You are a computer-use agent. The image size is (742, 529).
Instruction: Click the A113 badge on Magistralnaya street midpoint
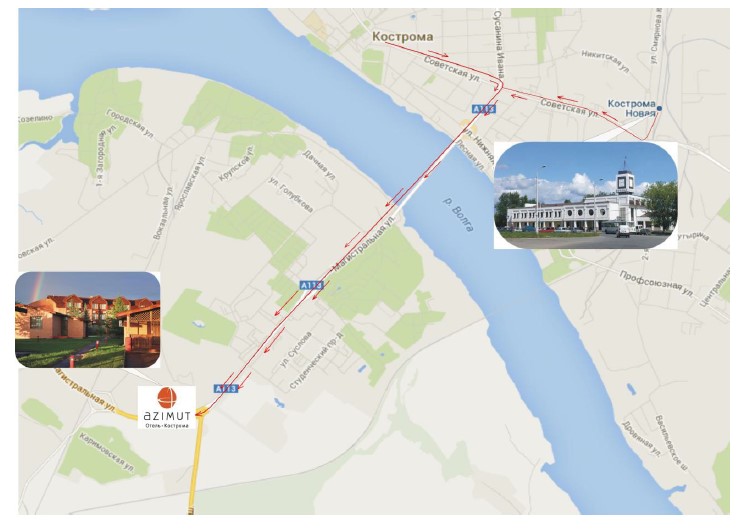311,285
